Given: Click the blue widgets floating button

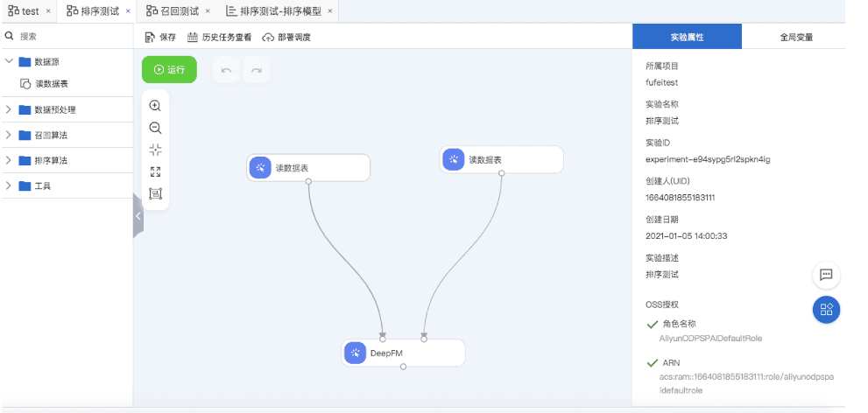Looking at the screenshot, I should point(827,310).
